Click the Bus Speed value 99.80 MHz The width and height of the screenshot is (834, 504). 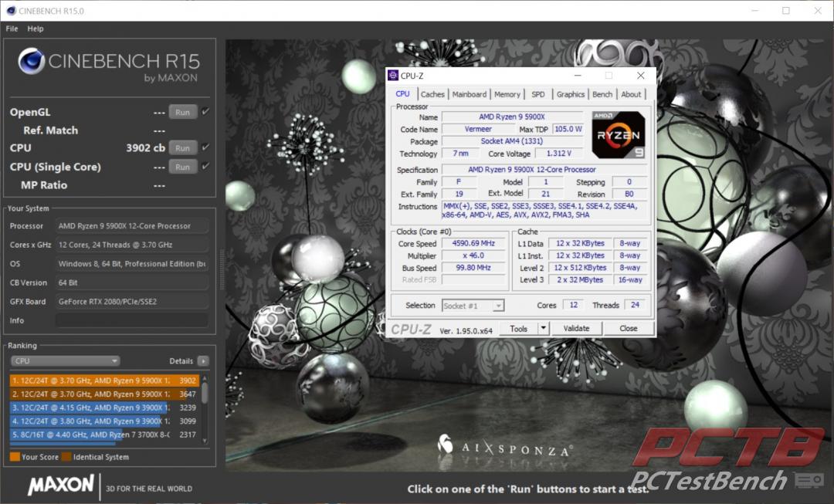click(473, 268)
